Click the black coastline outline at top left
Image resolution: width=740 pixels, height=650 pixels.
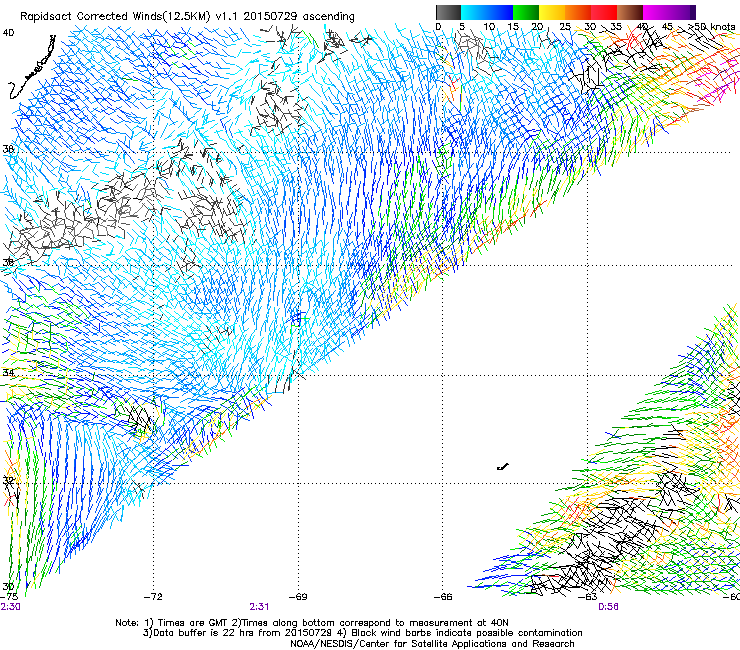33,67
